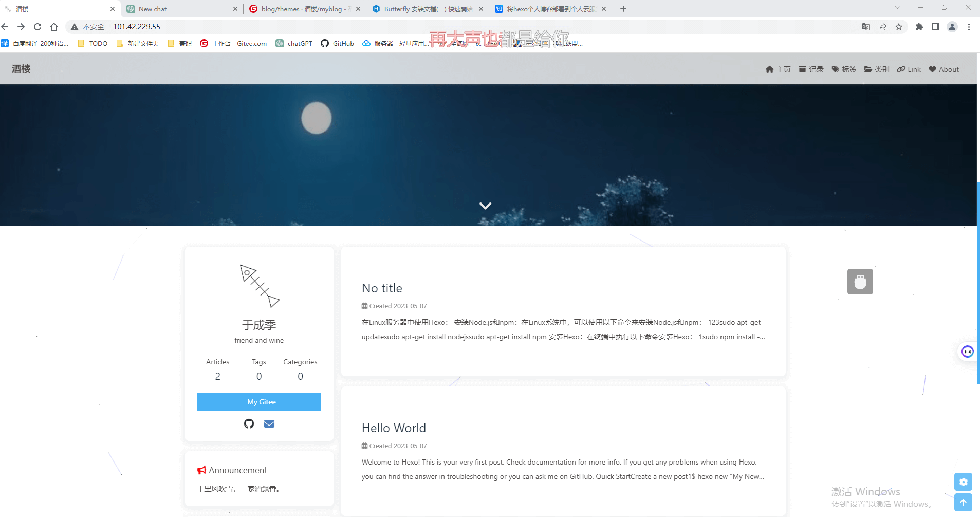
Task: Open the 主页 nav menu item
Action: [x=778, y=69]
